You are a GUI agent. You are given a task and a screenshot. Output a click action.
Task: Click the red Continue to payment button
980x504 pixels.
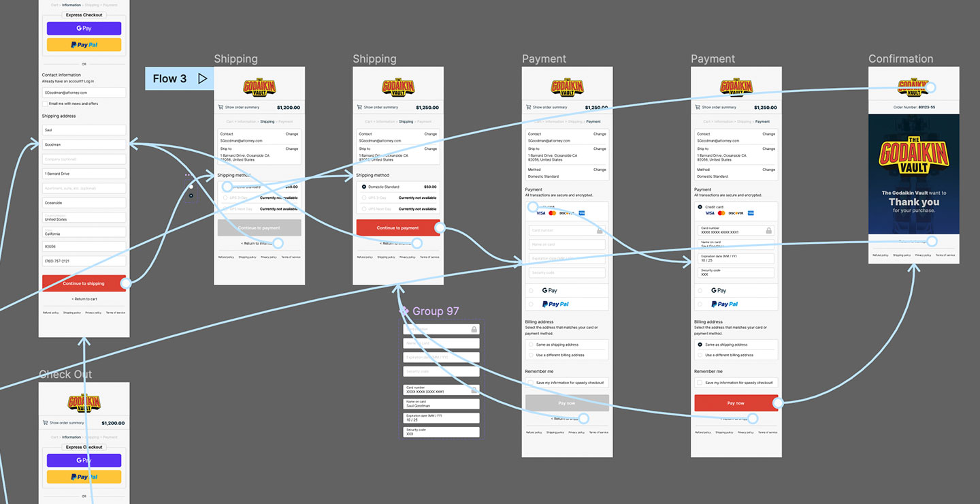point(397,228)
